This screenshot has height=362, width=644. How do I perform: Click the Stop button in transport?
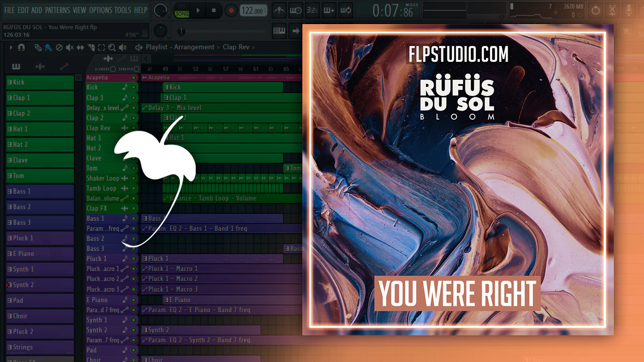[214, 10]
